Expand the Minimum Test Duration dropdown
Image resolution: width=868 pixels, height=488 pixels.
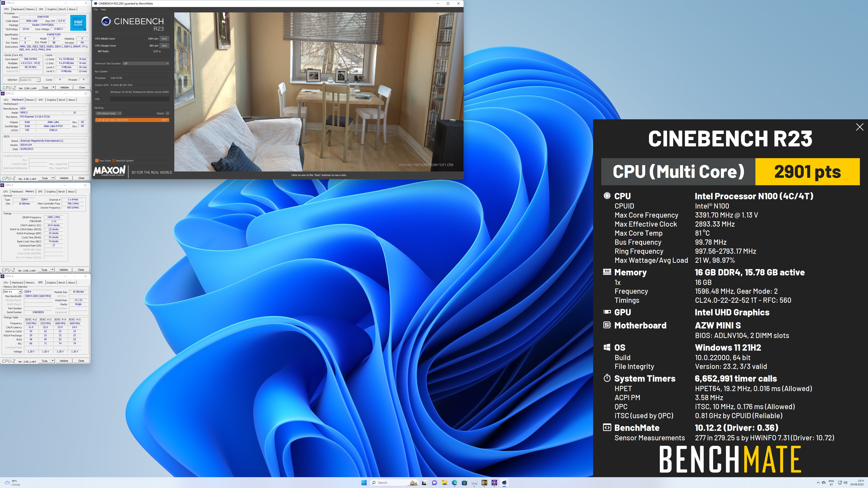146,63
